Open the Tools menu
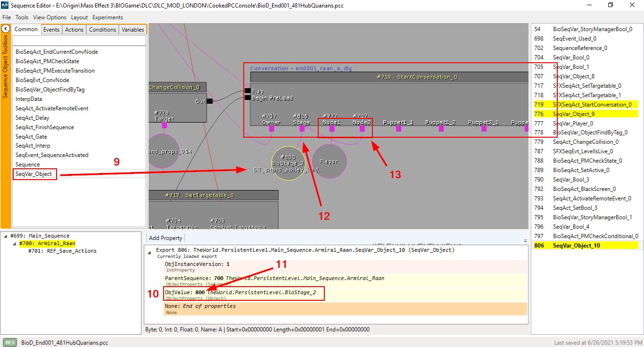Viewport: 644px width, 347px height. (x=22, y=17)
